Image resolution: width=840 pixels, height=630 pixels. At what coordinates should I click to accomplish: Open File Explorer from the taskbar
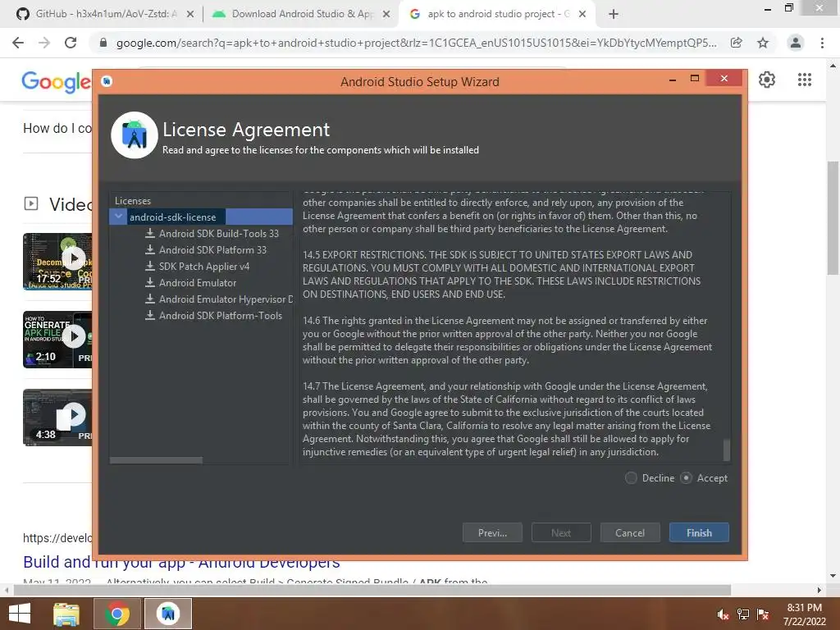[x=66, y=614]
